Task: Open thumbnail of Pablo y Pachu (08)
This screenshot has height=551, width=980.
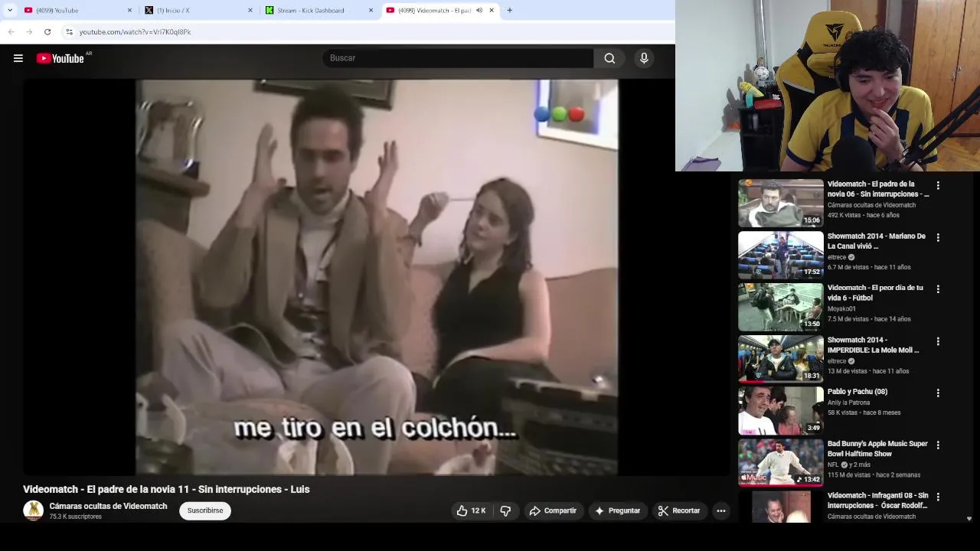Action: tap(780, 411)
